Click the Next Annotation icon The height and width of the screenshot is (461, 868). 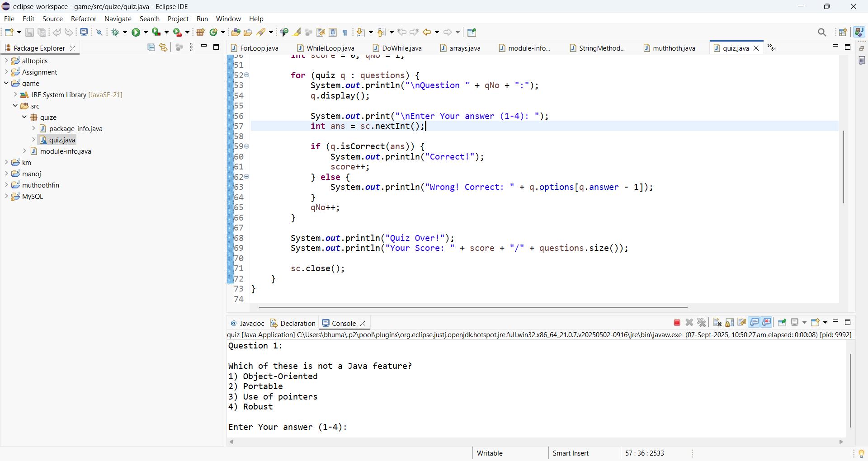(361, 32)
